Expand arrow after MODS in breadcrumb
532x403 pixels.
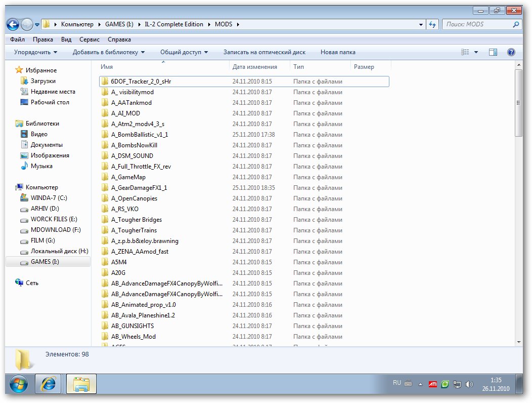tap(238, 24)
